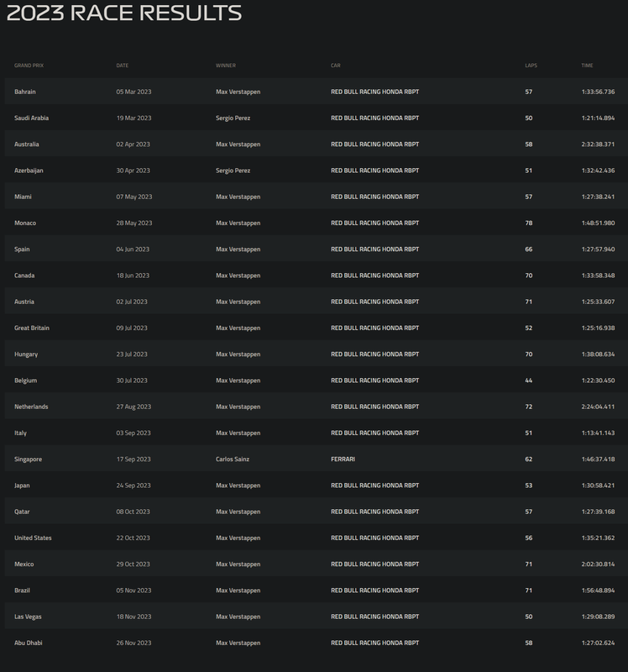
Task: Click the DATE column header
Action: tap(122, 66)
